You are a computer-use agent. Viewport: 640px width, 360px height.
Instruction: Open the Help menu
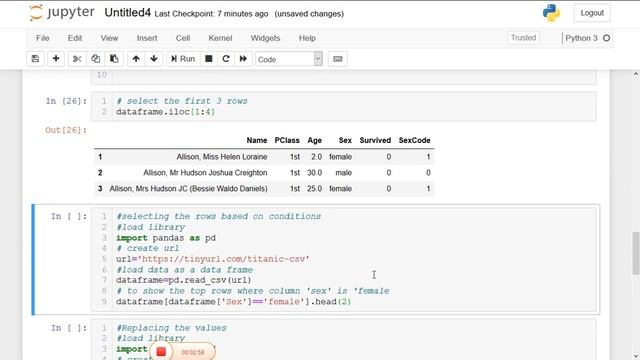[x=307, y=38]
